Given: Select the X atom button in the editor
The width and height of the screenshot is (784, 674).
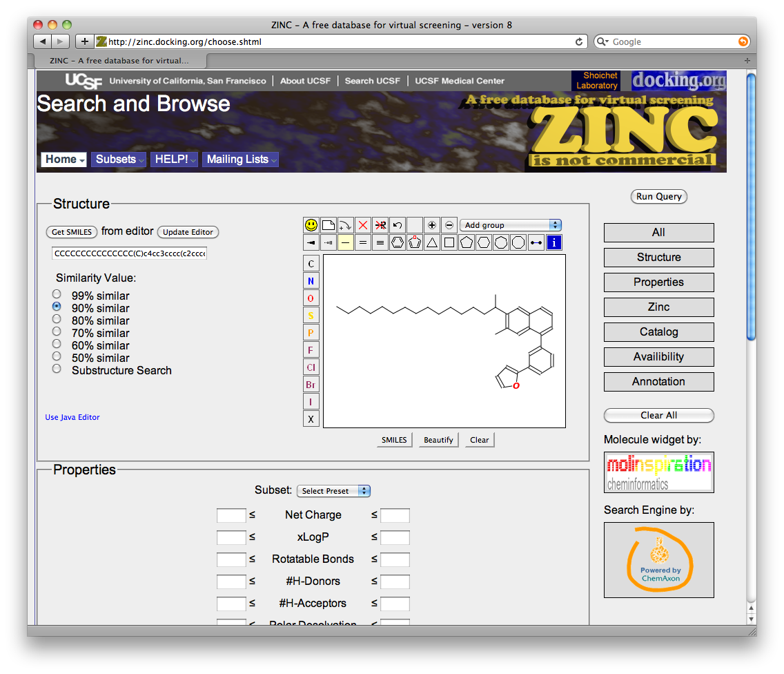Looking at the screenshot, I should (x=311, y=419).
